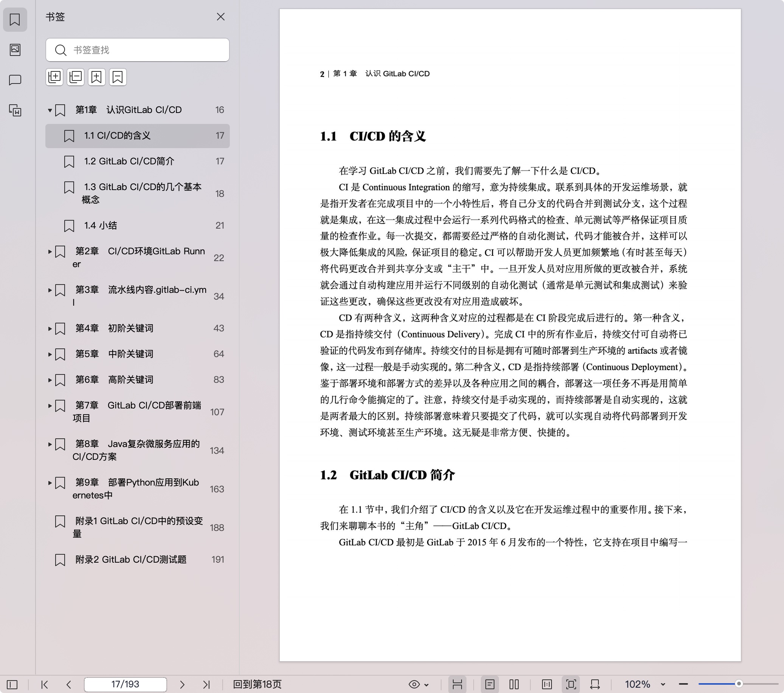Click page number 191 beside 附录2

tap(218, 560)
